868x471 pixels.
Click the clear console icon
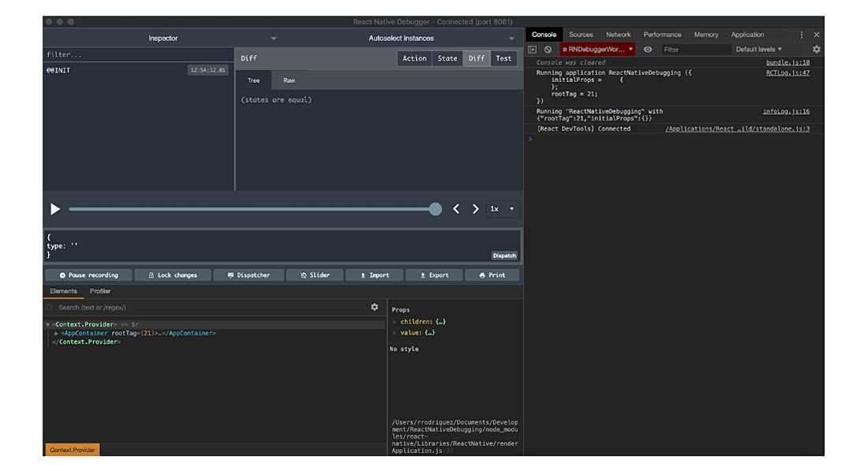[548, 49]
